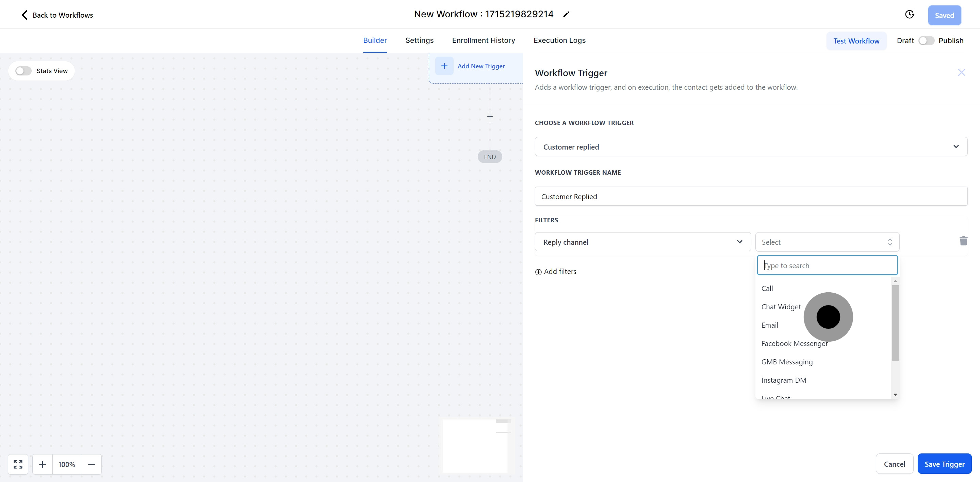980x482 pixels.
Task: Click the back arrow to Workflows
Action: [24, 15]
